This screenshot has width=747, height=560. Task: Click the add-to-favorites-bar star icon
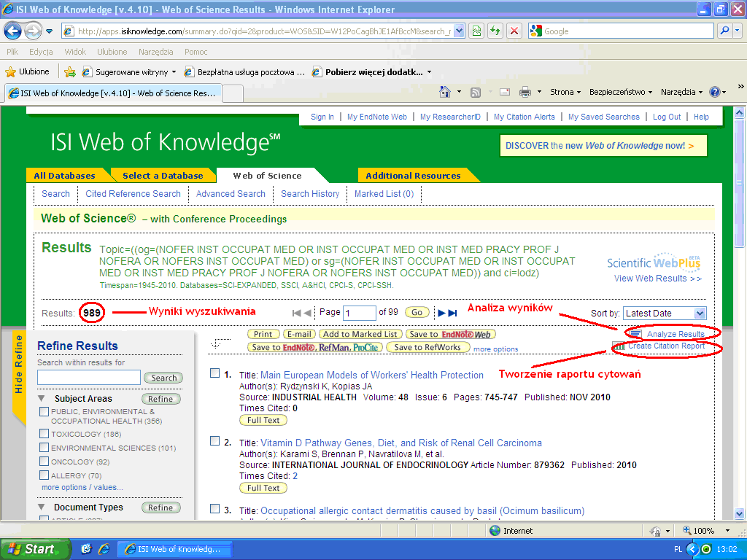coord(69,72)
